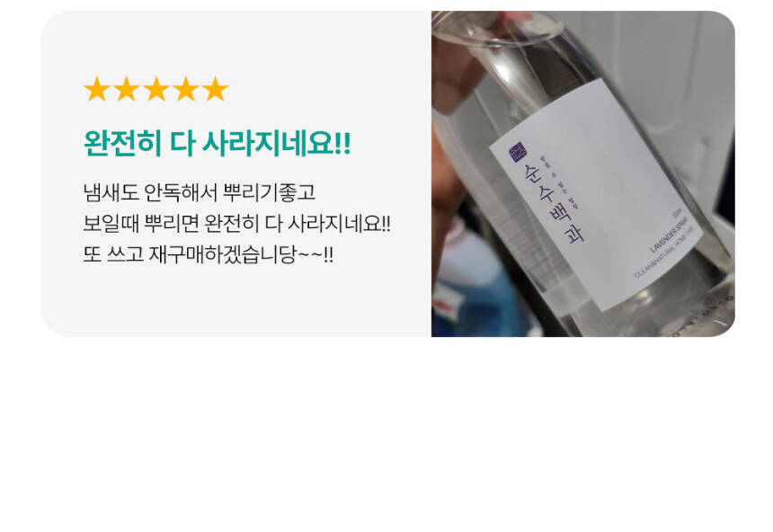Click the CLEAN&NATURAL HOME CARE label text

(668, 252)
